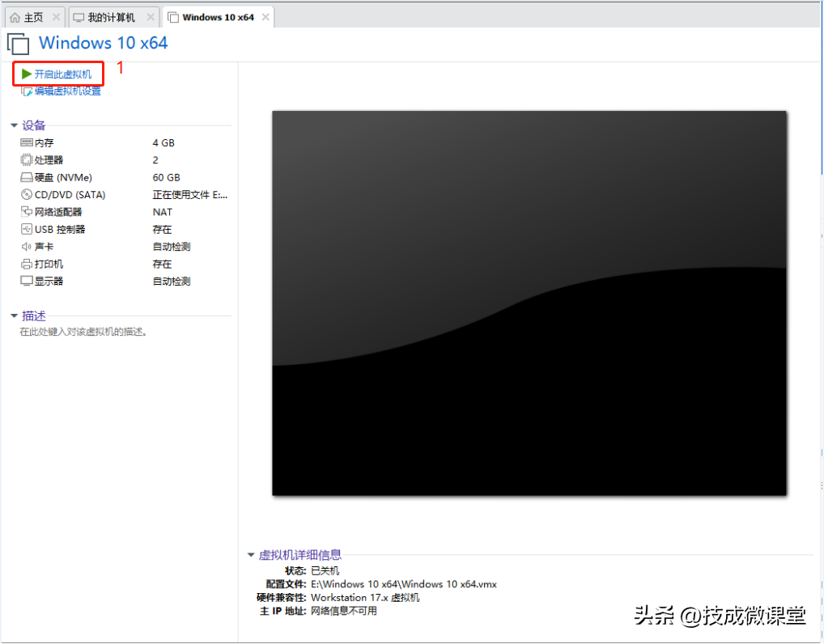The width and height of the screenshot is (824, 644).
Task: Click the home icon on the 主页 tab
Action: (x=15, y=17)
